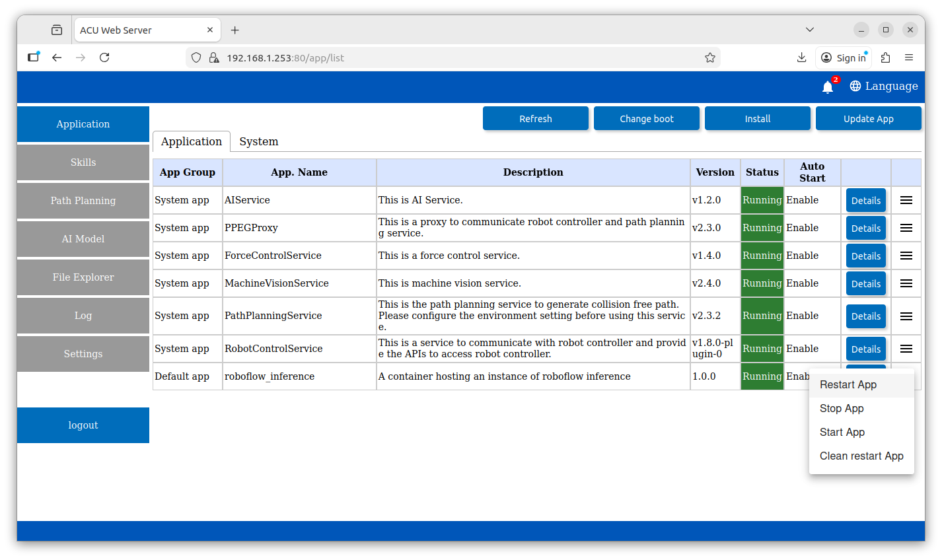
Task: Close the ACU Web Server tab
Action: (x=210, y=30)
